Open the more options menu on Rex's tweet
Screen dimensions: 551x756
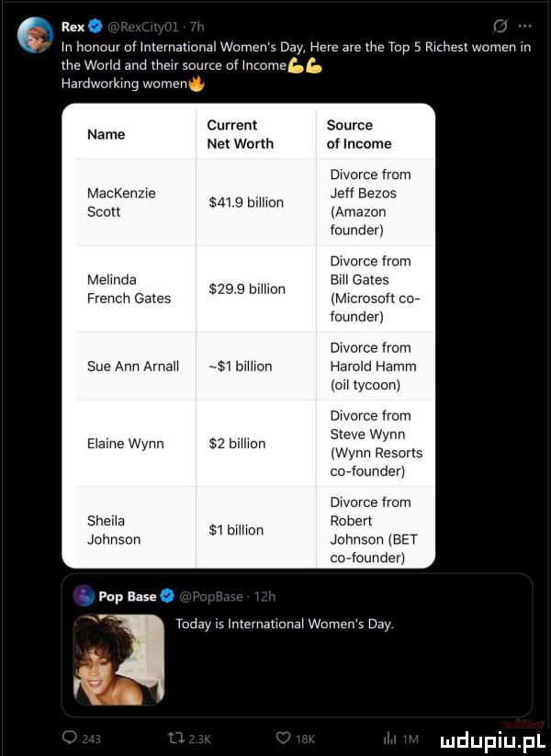coord(523,28)
